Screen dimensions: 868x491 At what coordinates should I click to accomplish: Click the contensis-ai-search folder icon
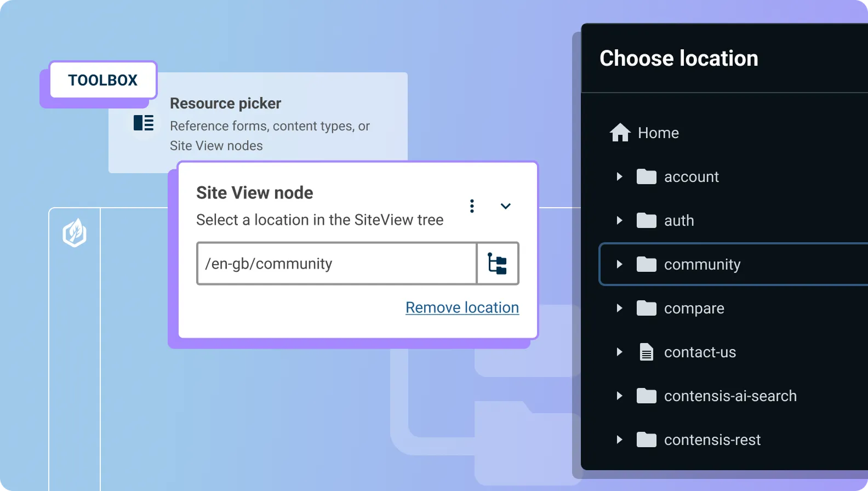coord(647,396)
